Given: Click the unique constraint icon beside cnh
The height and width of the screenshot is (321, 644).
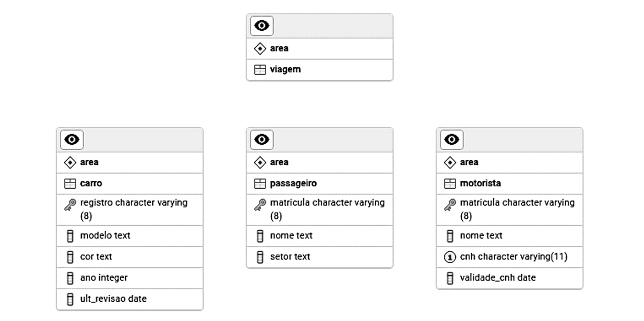Looking at the screenshot, I should click(x=450, y=257).
